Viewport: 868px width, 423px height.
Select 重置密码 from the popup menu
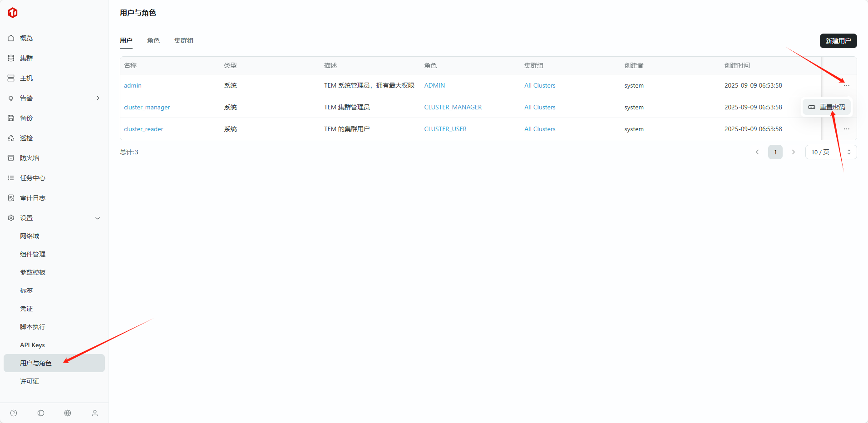click(827, 107)
